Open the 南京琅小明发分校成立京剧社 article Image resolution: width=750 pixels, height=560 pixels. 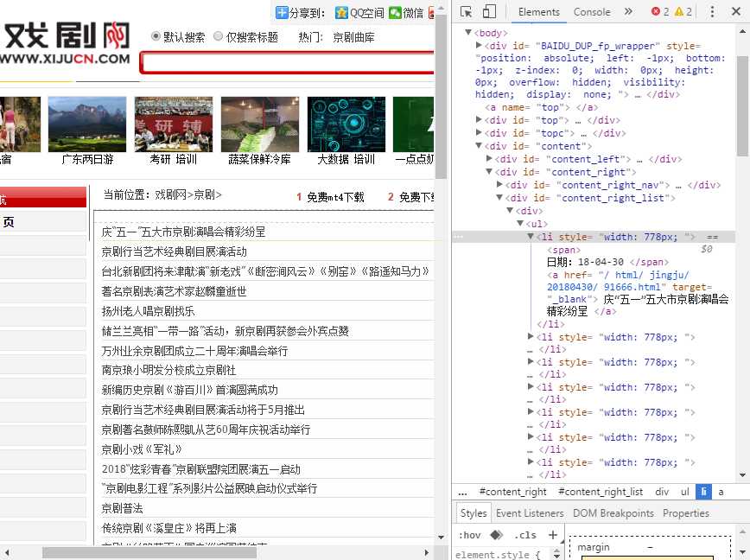click(x=168, y=370)
